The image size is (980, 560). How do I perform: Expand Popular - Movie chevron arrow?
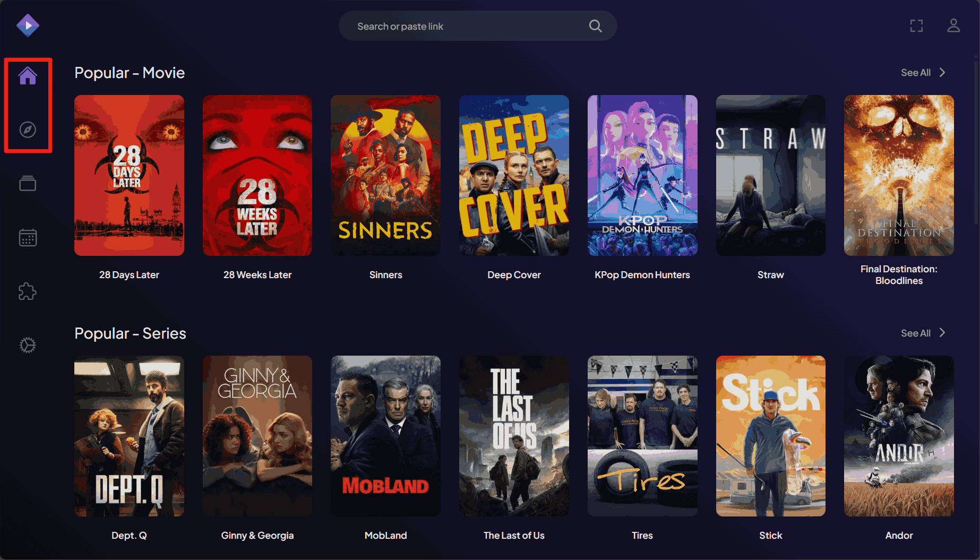pyautogui.click(x=942, y=72)
